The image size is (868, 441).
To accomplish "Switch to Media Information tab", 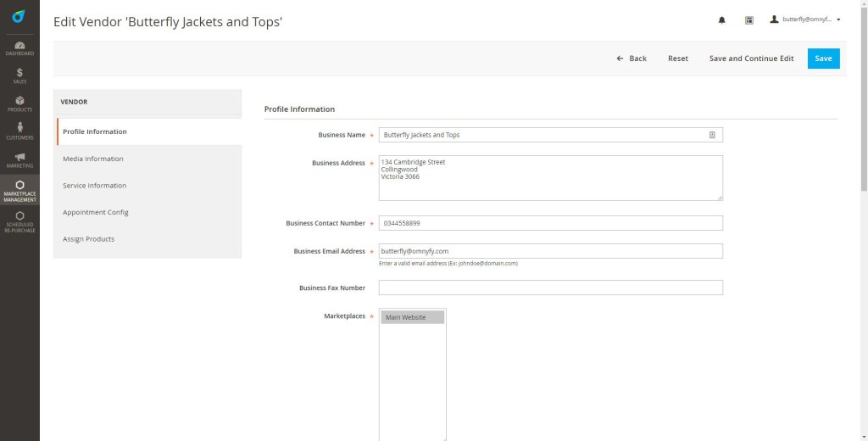I will point(93,159).
